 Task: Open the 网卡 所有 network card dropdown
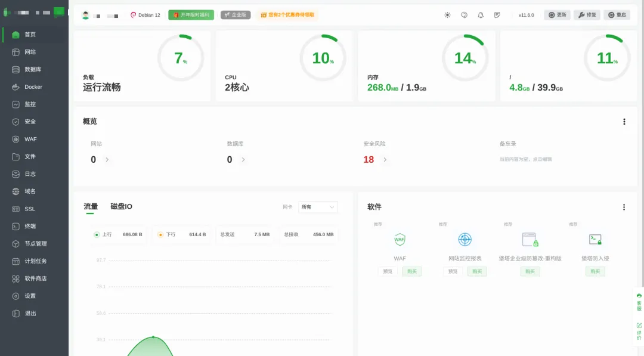pos(318,207)
